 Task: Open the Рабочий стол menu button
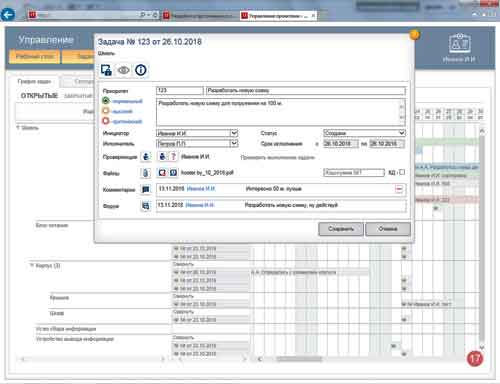point(35,57)
